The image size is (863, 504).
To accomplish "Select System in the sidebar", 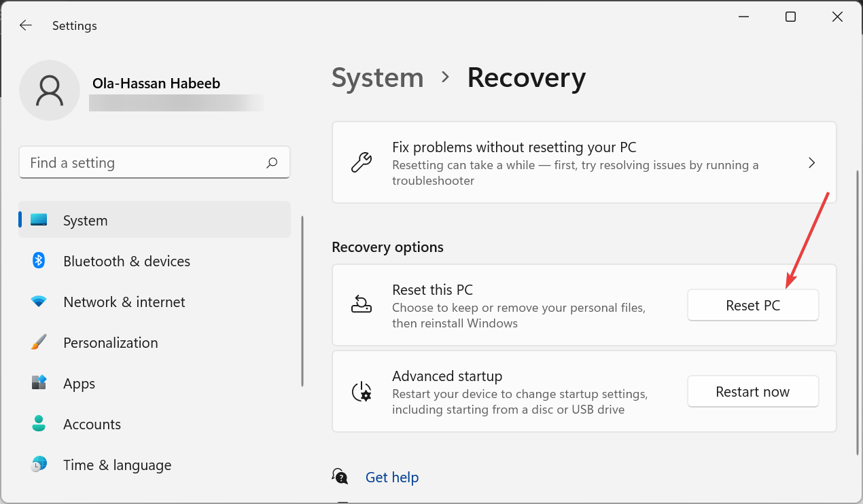I will click(154, 220).
